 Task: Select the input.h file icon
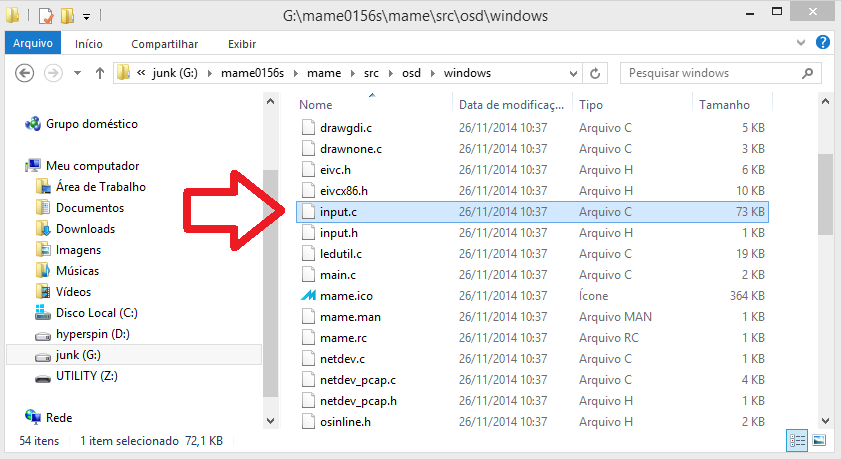pyautogui.click(x=308, y=233)
